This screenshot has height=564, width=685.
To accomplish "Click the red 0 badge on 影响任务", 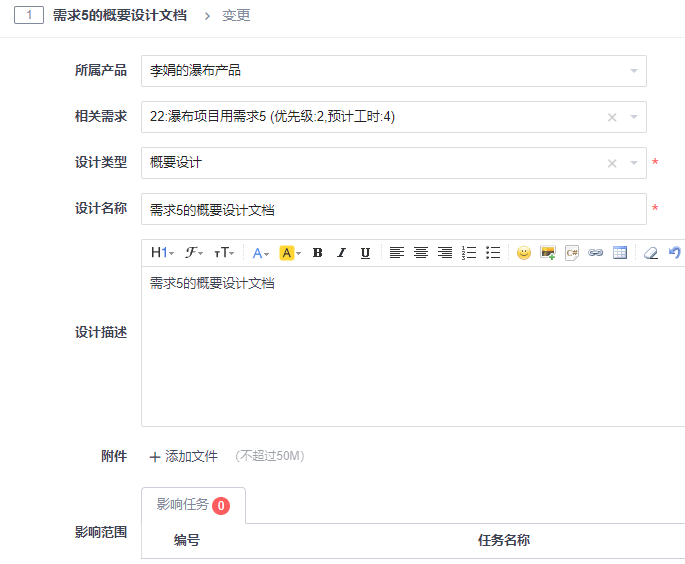I will 221,505.
